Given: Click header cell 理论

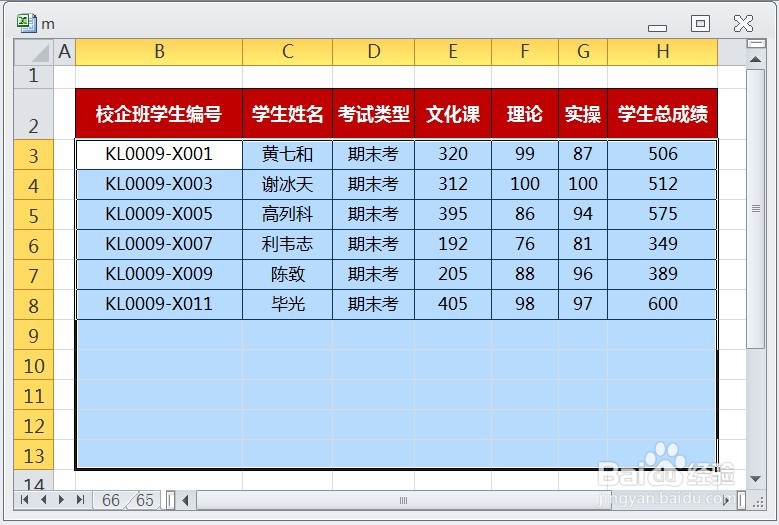Looking at the screenshot, I should [x=525, y=114].
